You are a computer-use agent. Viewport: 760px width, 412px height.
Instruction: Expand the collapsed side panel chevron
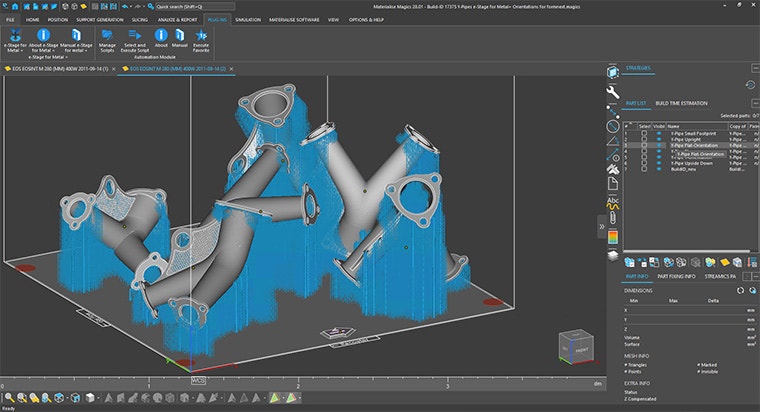click(603, 226)
